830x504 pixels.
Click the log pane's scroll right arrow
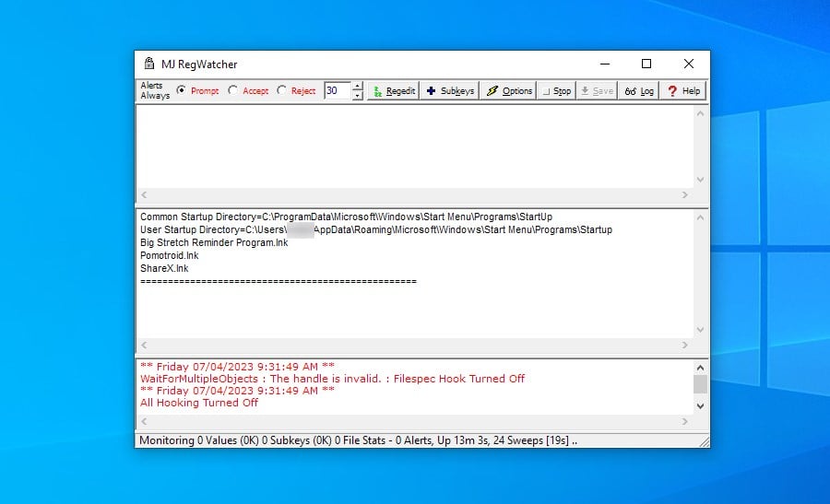(685, 421)
